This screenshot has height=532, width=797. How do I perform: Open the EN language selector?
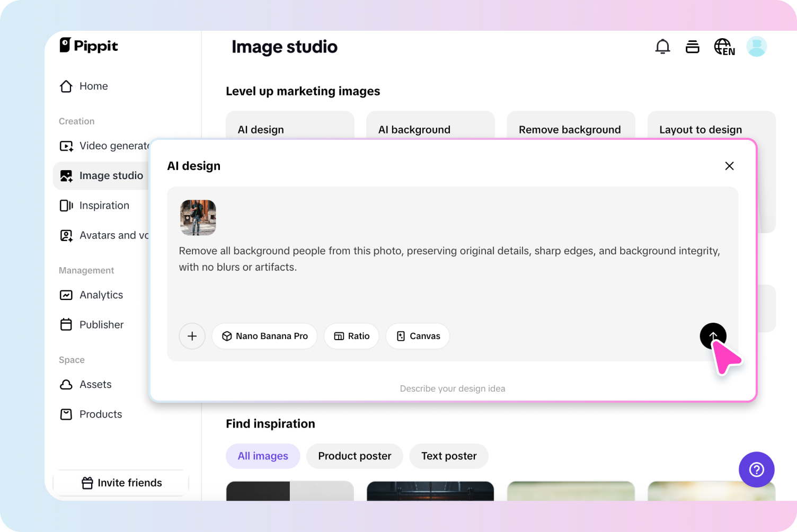click(724, 47)
